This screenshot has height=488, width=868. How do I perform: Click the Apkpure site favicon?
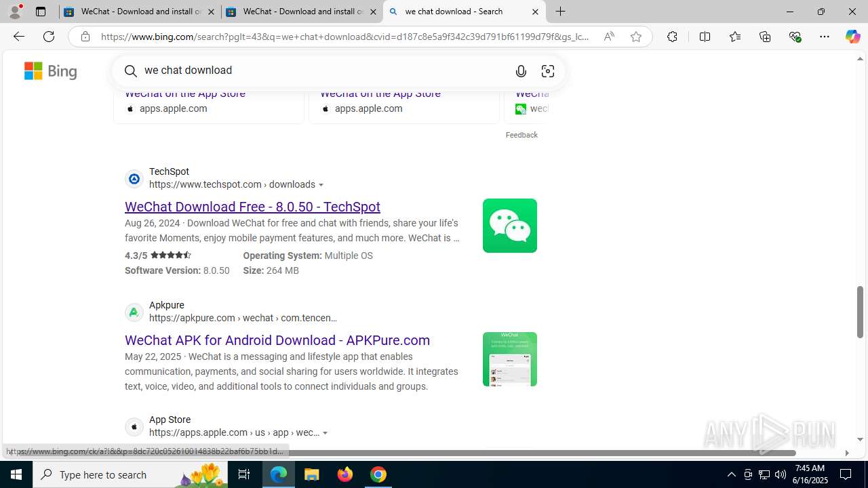click(134, 312)
